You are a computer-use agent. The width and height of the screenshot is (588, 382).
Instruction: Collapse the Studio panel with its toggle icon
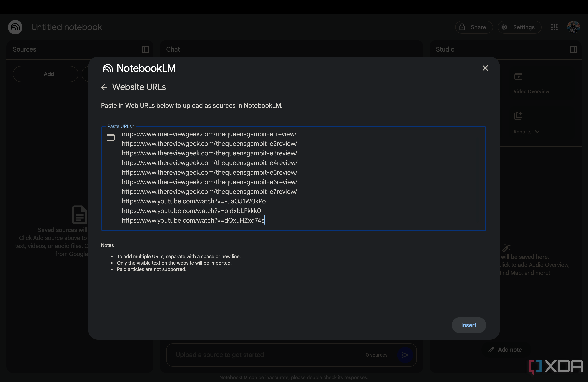pyautogui.click(x=573, y=50)
